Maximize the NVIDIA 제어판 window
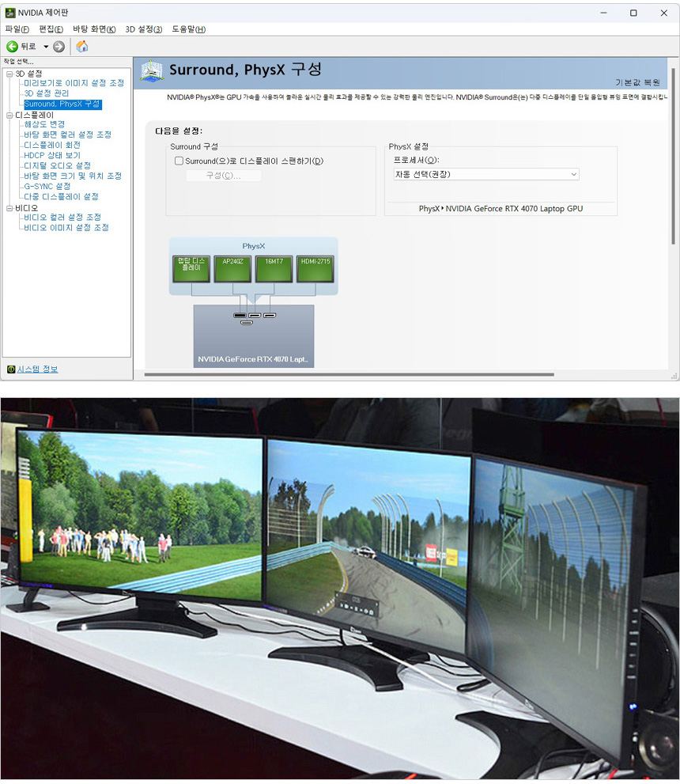 tap(633, 13)
